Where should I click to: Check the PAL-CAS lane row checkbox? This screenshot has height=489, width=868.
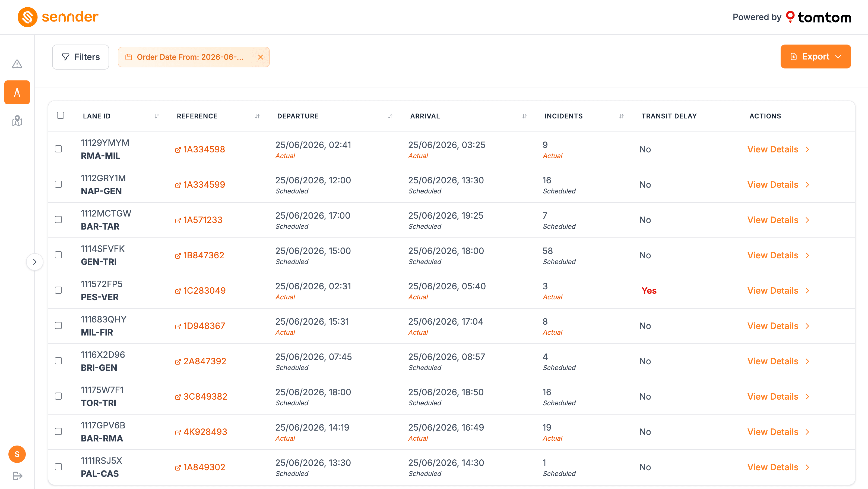click(x=59, y=467)
